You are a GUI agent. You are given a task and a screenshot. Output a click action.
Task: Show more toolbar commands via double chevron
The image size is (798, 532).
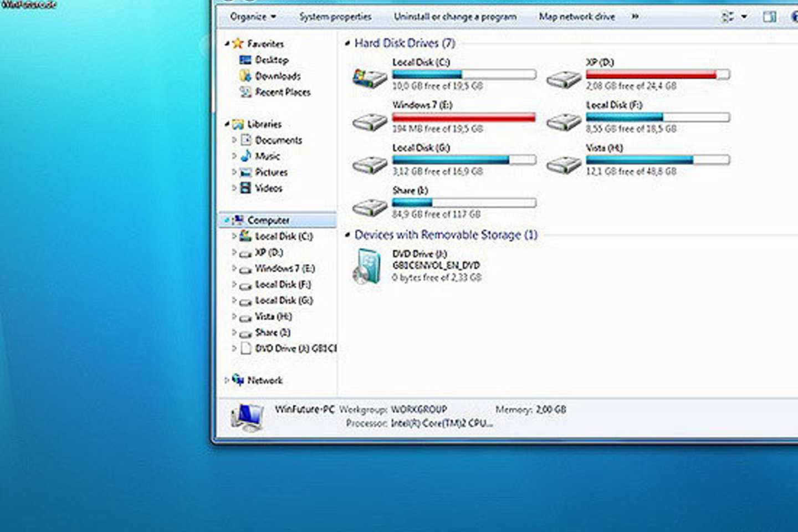click(x=635, y=17)
